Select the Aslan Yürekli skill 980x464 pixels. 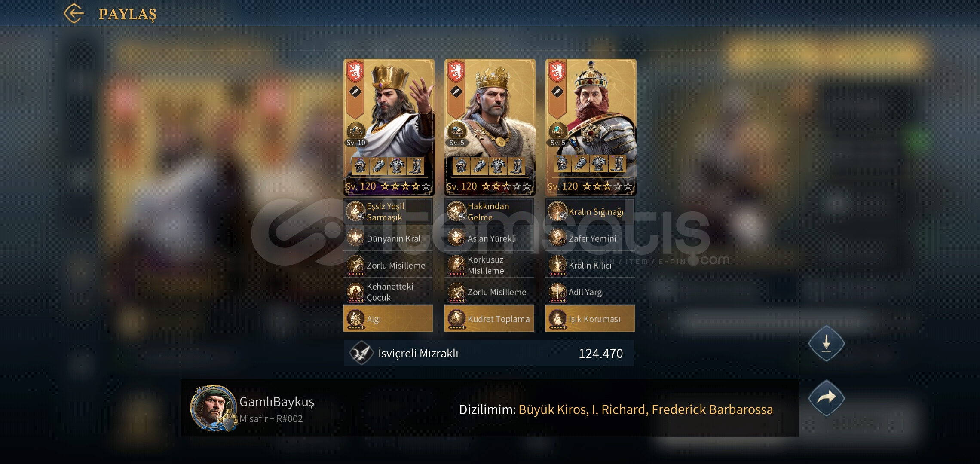[489, 238]
